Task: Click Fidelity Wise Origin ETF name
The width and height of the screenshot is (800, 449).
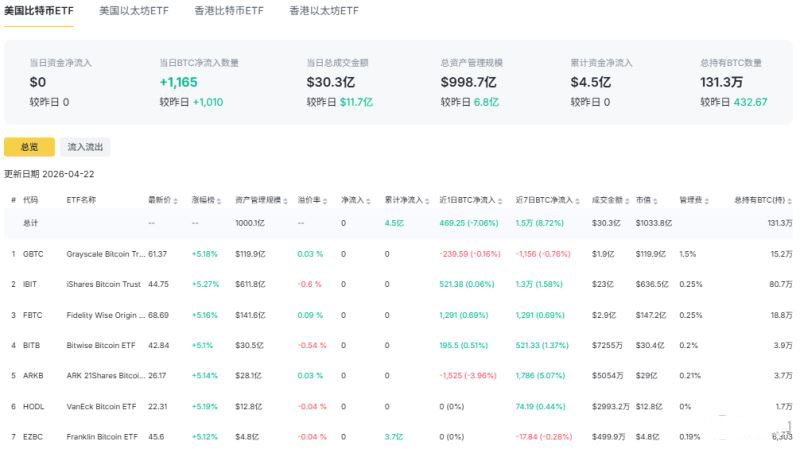Action: pyautogui.click(x=106, y=315)
